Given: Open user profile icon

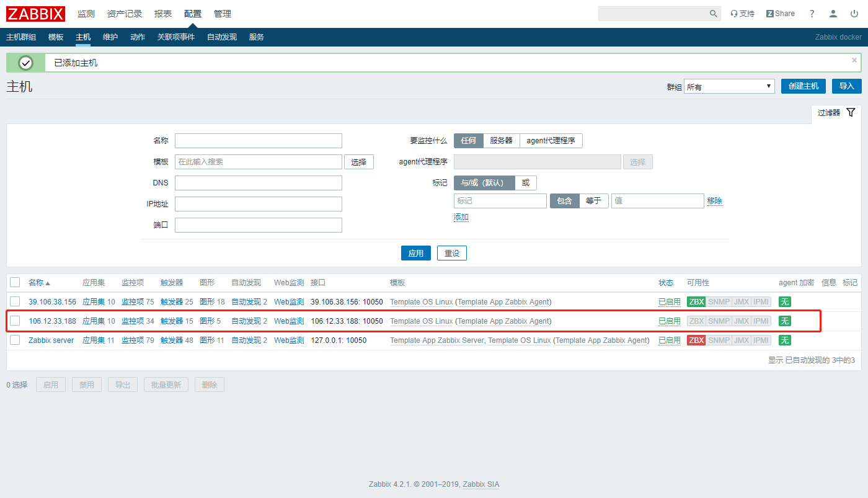Looking at the screenshot, I should tap(834, 14).
